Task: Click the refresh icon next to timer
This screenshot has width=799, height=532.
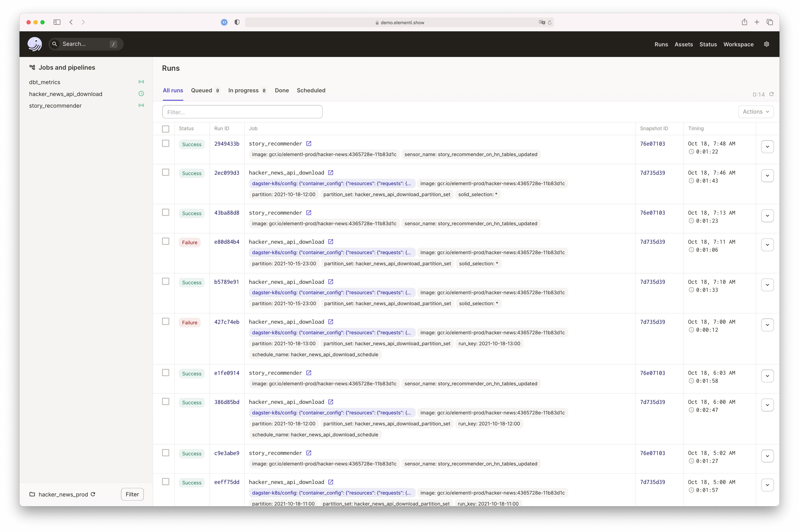Action: click(771, 94)
